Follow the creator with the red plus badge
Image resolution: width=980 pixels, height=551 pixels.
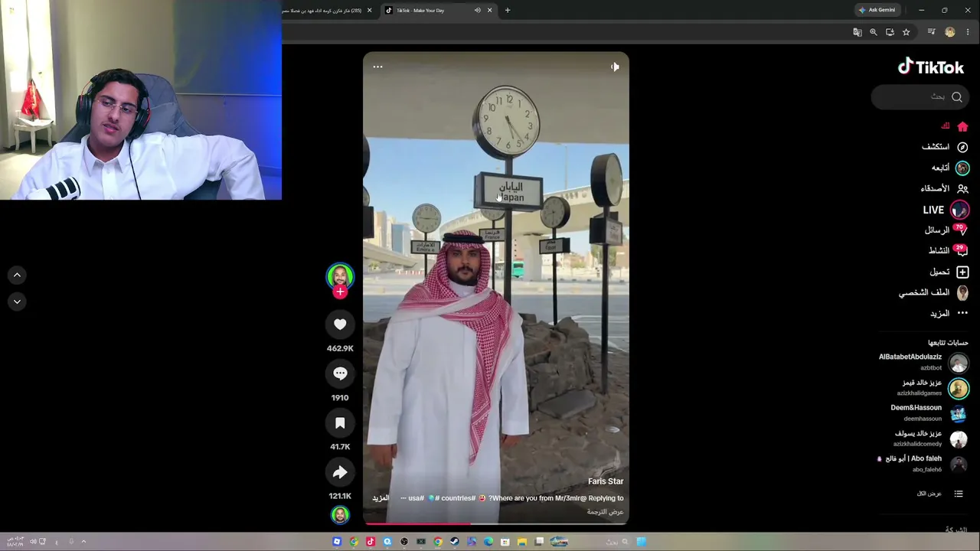(340, 292)
